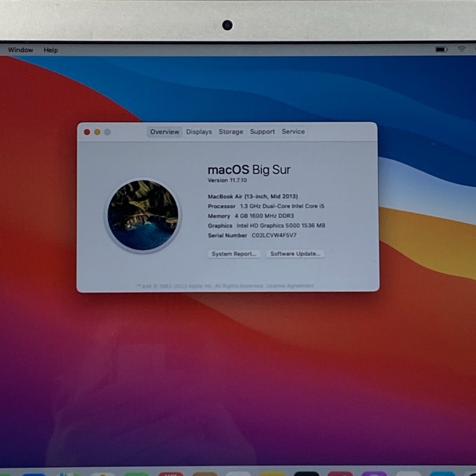Screen dimensions: 476x476
Task: Open the Help menu in menu bar
Action: pyautogui.click(x=51, y=50)
